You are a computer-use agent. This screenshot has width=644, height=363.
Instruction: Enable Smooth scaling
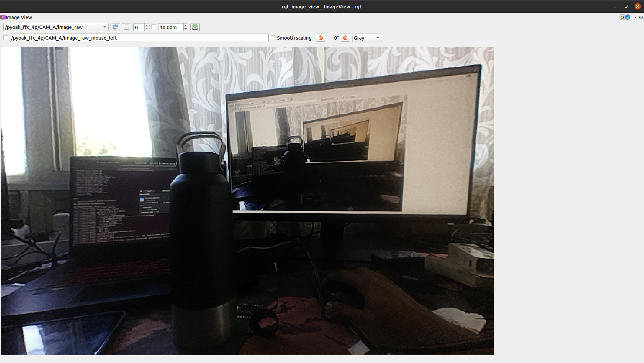273,38
